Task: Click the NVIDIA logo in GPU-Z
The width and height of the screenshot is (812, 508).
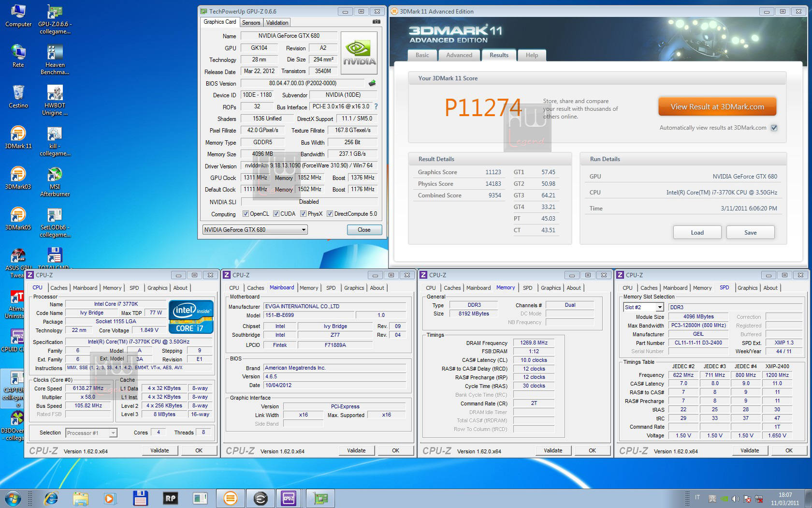Action: [x=359, y=53]
